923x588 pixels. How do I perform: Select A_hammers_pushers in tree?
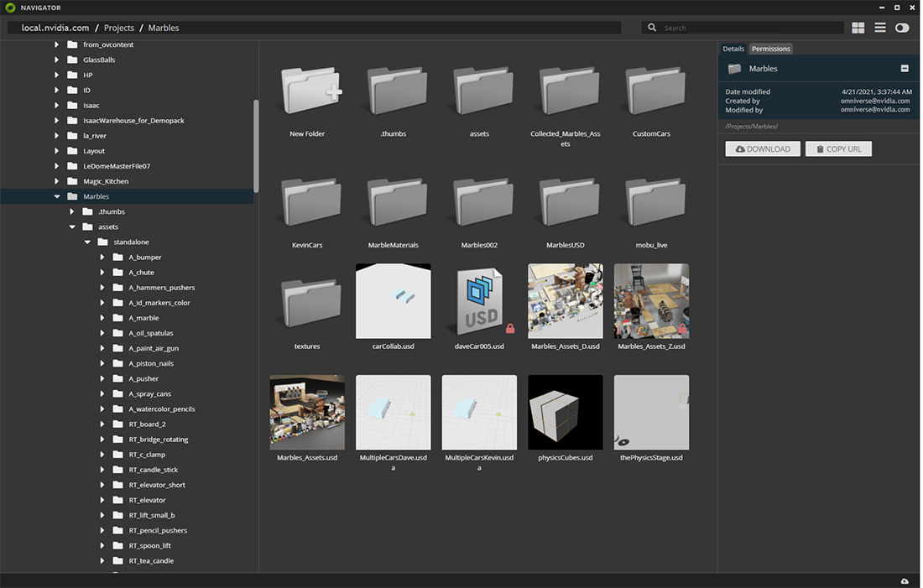pyautogui.click(x=162, y=288)
